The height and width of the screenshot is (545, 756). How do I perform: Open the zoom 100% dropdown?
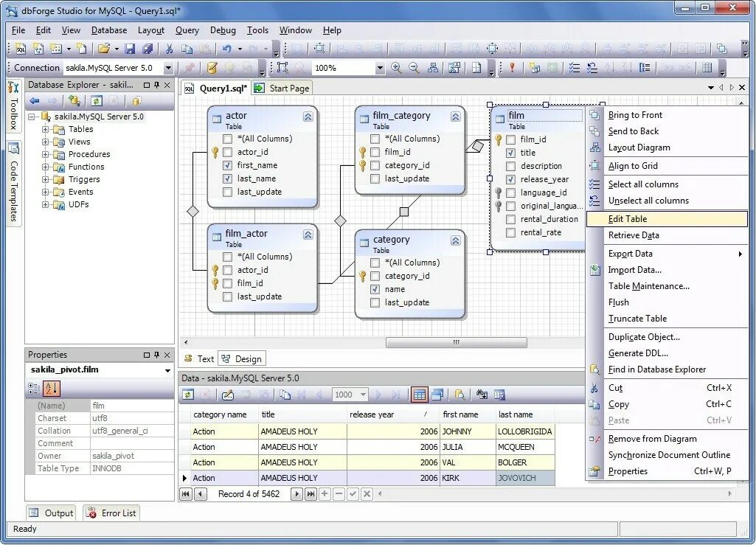[380, 68]
